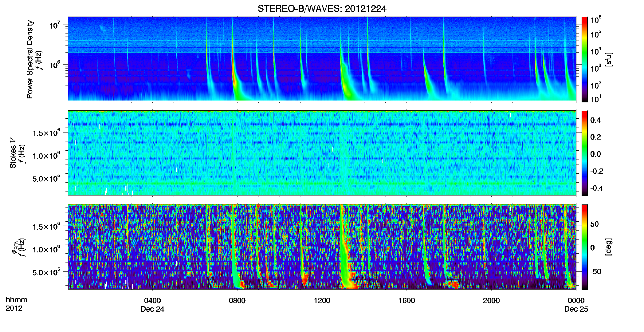The image size is (644, 332).
Task: Click the 1600 time tick label
Action: (406, 301)
